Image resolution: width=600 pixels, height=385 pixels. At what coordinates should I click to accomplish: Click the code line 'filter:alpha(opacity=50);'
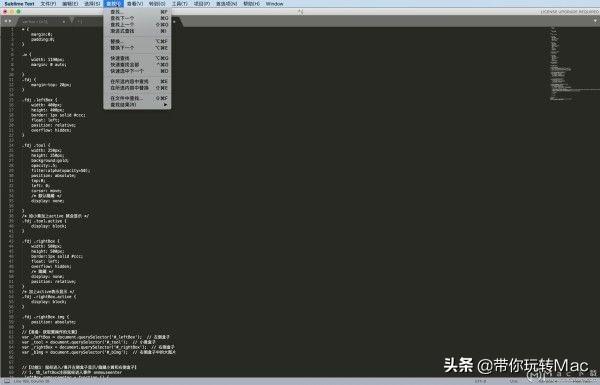[61, 171]
